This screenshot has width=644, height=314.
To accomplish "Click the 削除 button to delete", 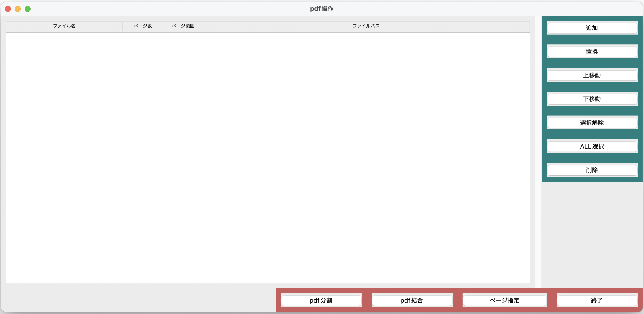I will click(592, 170).
